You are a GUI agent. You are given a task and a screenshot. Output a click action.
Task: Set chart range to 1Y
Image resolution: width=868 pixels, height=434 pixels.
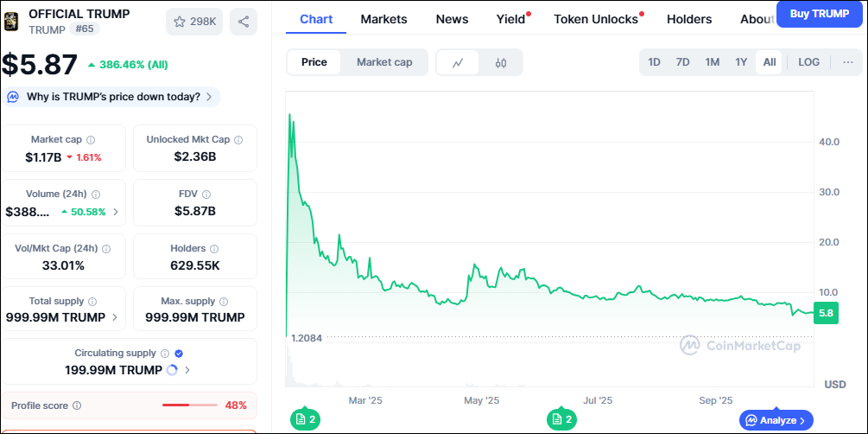[741, 62]
